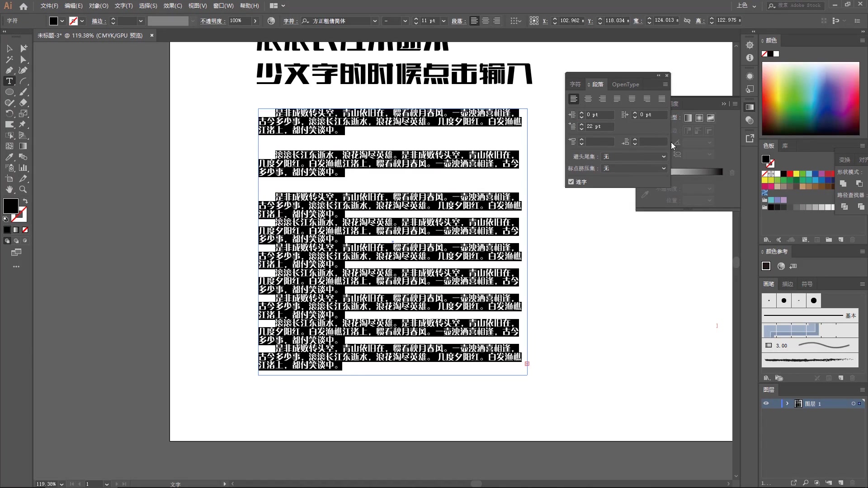
Task: Select the Hand tool
Action: click(9, 188)
